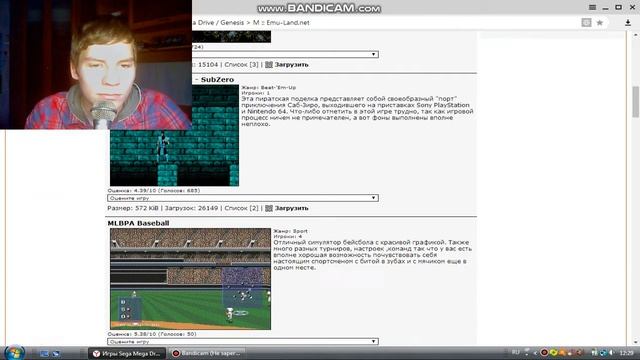The image size is (640, 360).
Task: Click the page protection icon beside the star
Action: tap(586, 23)
